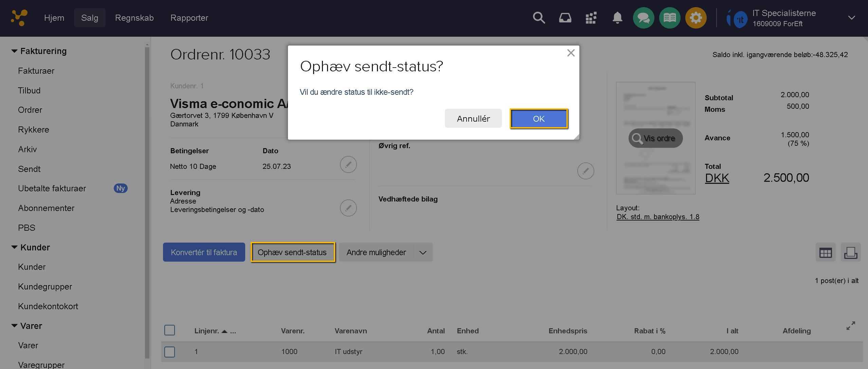Image resolution: width=868 pixels, height=369 pixels.
Task: Collapse the Kunder sidebar section
Action: tap(14, 247)
